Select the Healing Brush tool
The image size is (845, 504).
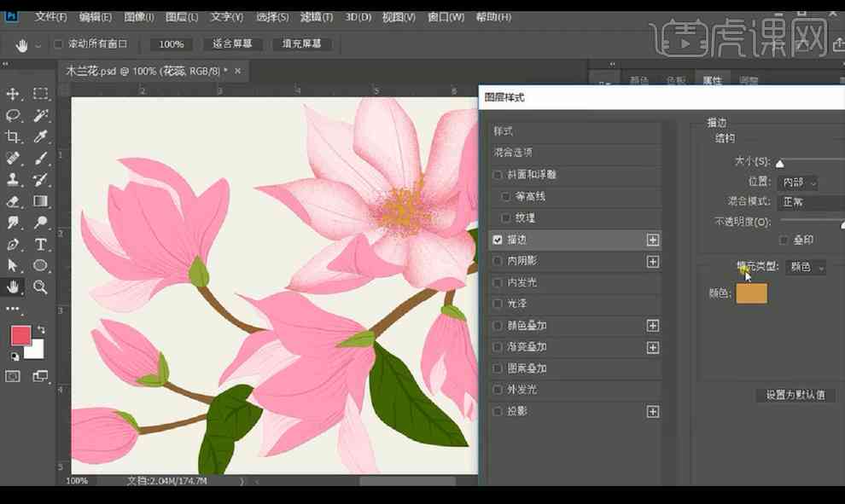coord(13,158)
